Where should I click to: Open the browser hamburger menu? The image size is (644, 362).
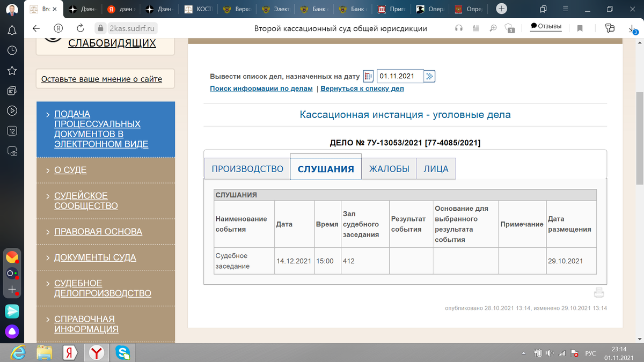(565, 10)
